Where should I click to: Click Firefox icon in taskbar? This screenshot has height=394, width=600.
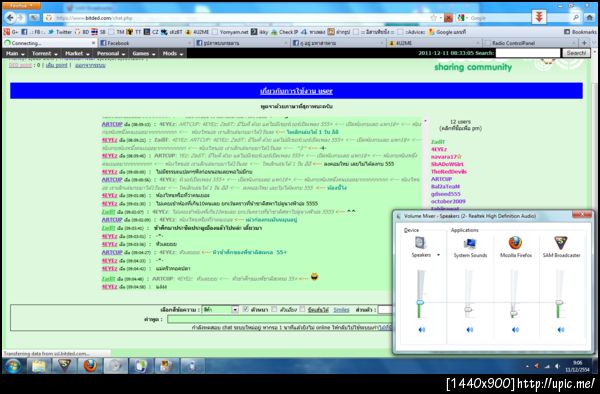[x=90, y=366]
